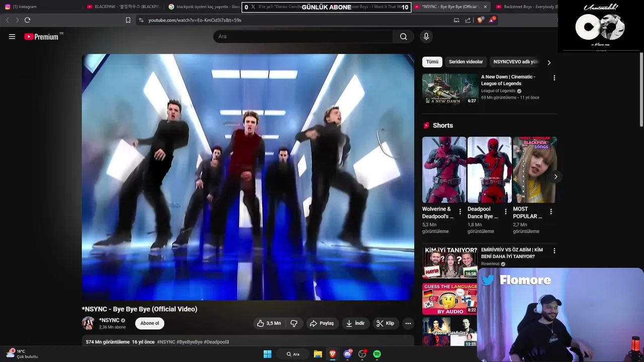
Task: Open options for MOST POPULAR short
Action: [x=551, y=212]
